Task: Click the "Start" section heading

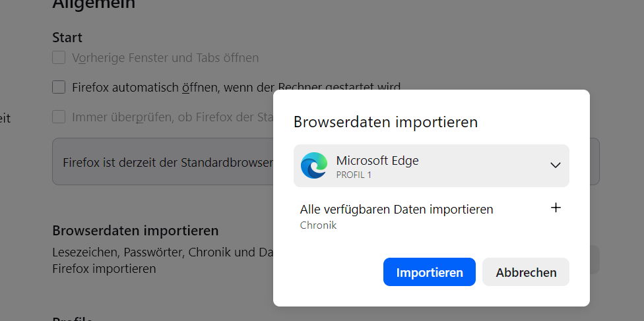Action: (67, 38)
